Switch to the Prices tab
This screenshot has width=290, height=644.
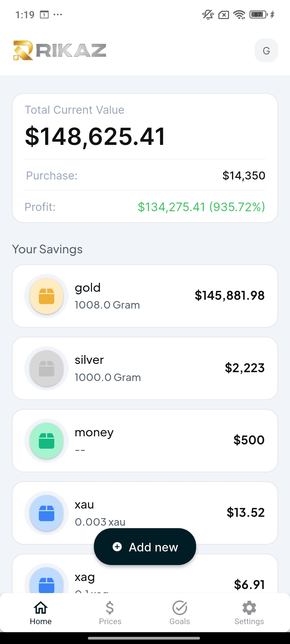[110, 613]
